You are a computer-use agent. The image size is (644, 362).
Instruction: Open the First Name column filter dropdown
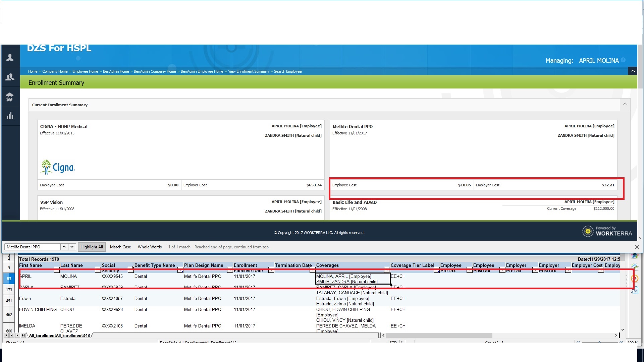point(56,270)
